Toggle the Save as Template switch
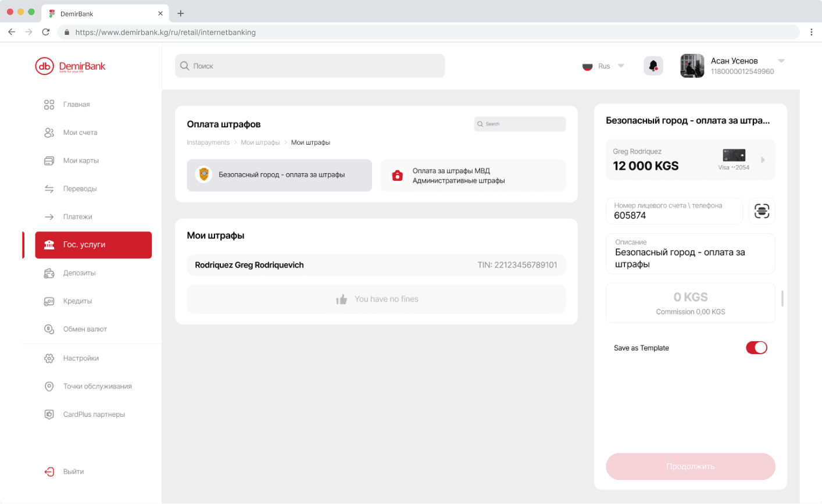822x504 pixels. point(756,348)
